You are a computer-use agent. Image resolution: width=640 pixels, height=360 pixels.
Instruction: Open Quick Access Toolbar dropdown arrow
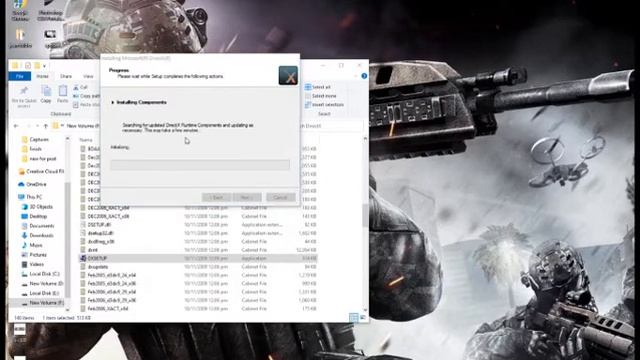[44, 66]
